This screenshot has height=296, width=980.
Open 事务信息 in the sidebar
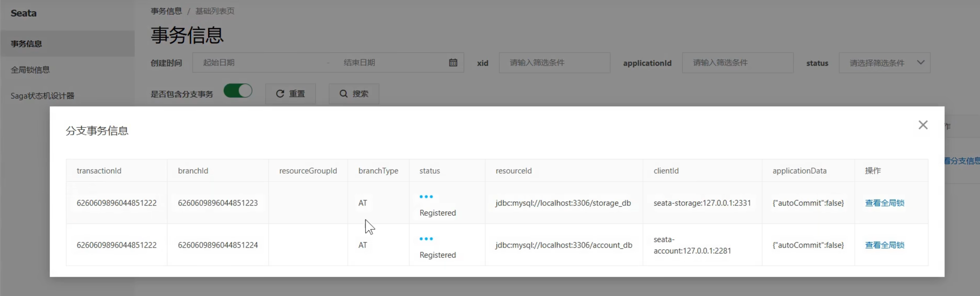26,44
